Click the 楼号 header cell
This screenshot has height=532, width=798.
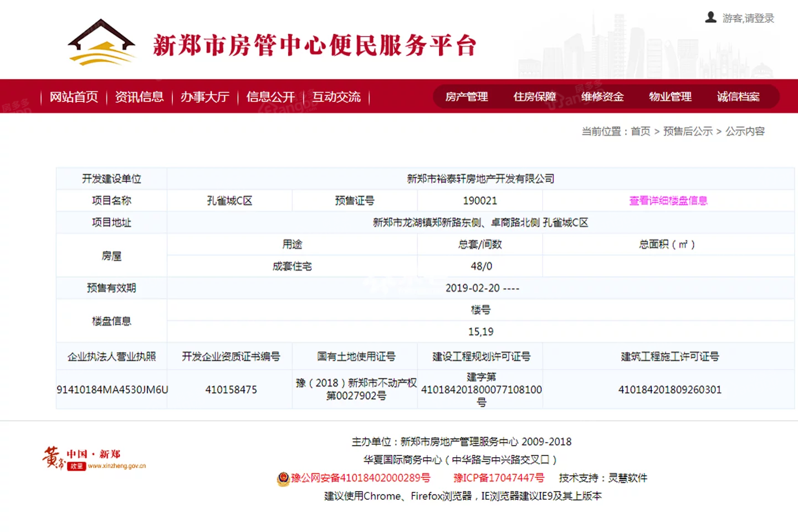click(480, 310)
